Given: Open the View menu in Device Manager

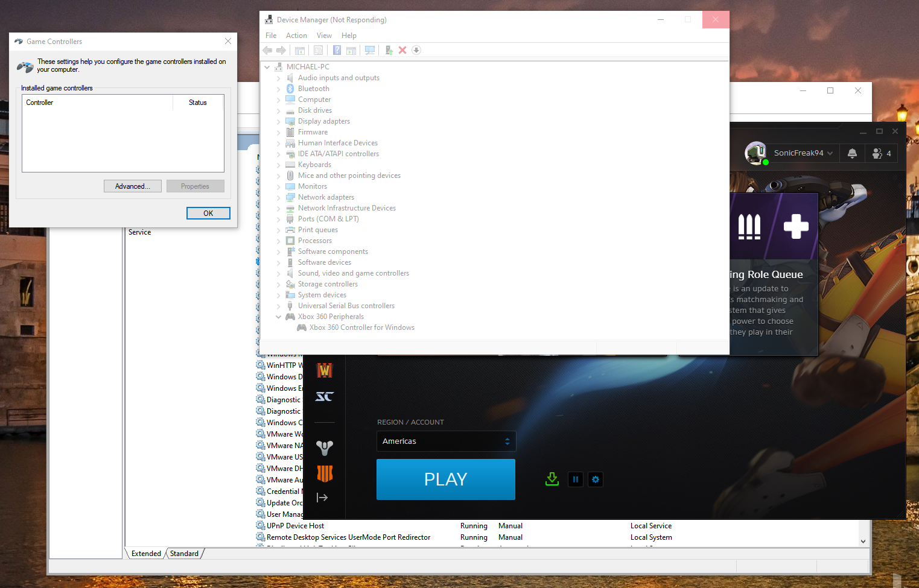Looking at the screenshot, I should click(x=325, y=36).
